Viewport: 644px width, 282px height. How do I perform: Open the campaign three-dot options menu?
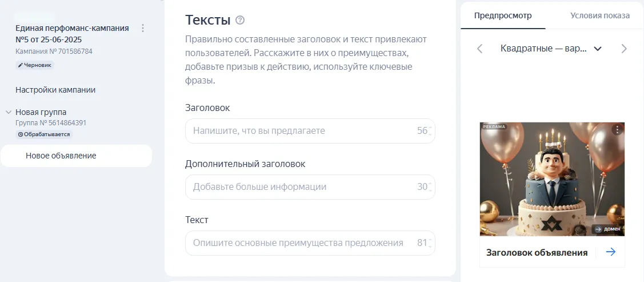click(143, 28)
